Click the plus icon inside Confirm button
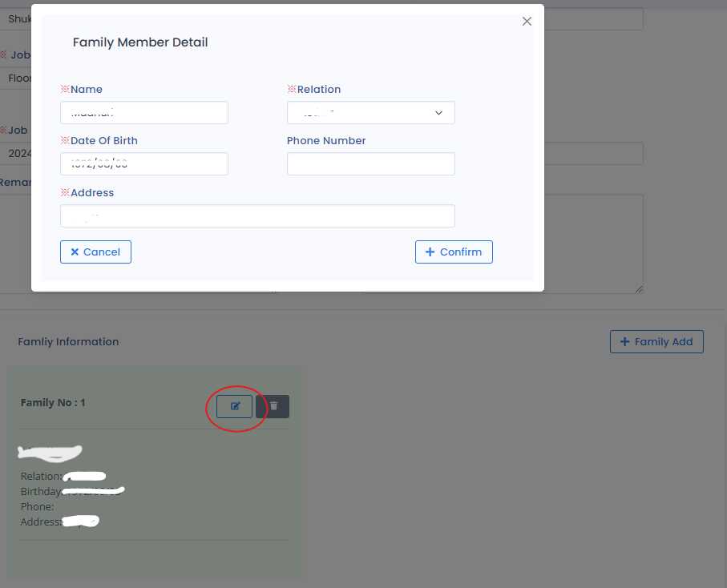727x588 pixels. pyautogui.click(x=430, y=252)
